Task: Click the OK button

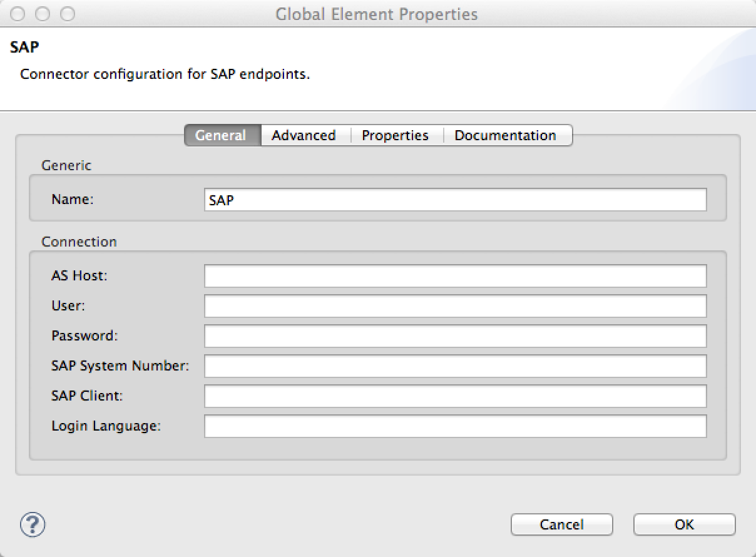Action: (683, 524)
